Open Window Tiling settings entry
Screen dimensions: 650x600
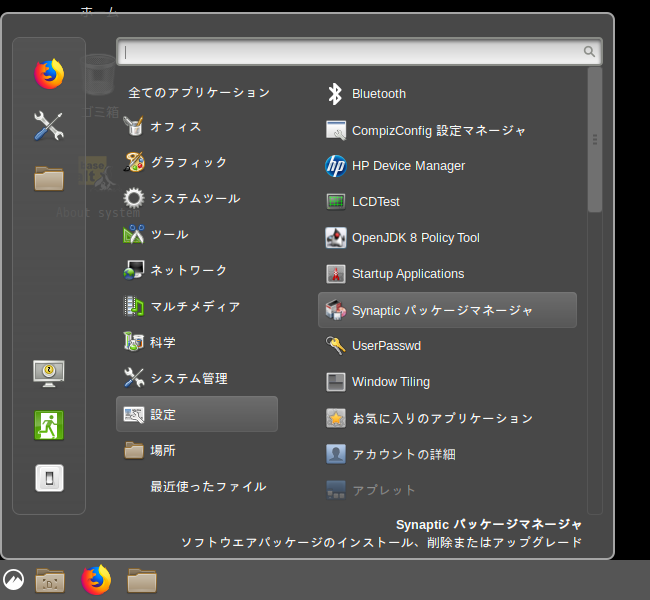click(447, 382)
